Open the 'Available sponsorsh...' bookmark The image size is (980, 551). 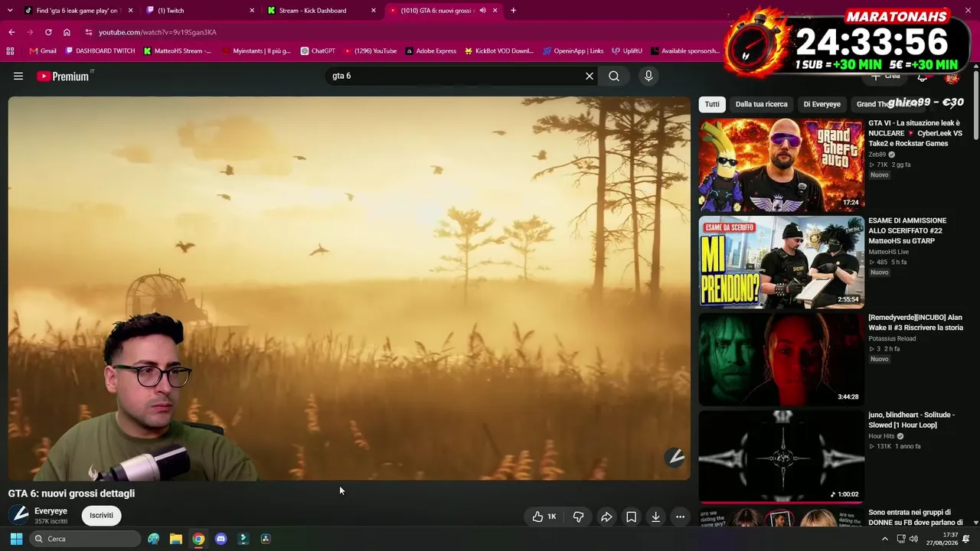click(685, 51)
